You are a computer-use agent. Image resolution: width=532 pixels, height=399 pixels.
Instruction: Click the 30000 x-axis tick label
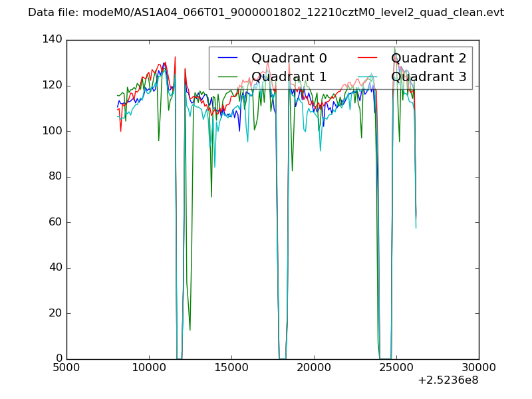coord(479,368)
